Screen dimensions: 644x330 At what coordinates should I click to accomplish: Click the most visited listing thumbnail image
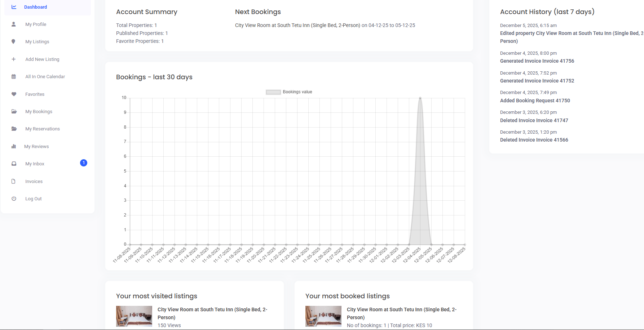(134, 316)
